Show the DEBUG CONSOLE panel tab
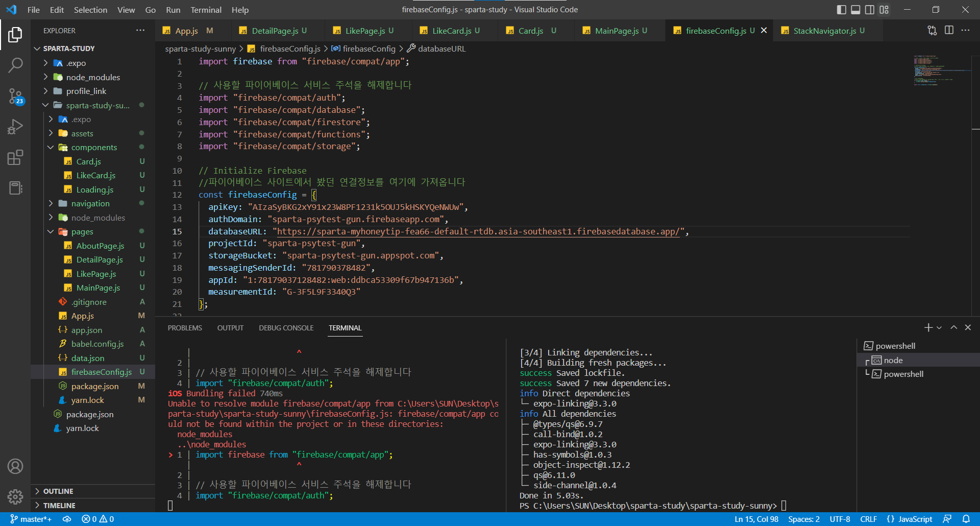The image size is (980, 526). (x=286, y=328)
